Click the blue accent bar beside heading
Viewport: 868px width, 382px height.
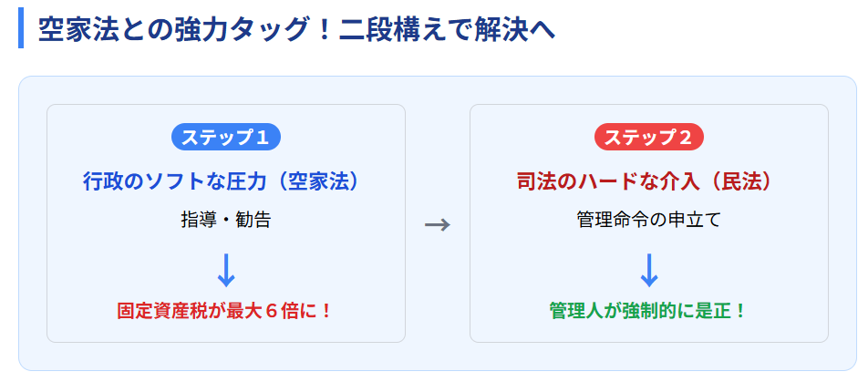coord(20,27)
